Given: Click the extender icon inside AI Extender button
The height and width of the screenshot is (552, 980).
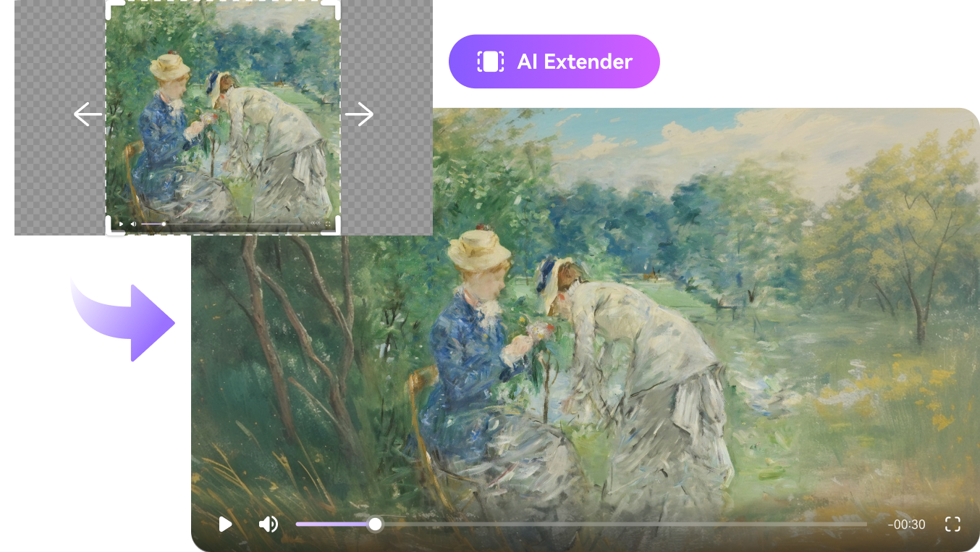Looking at the screenshot, I should (490, 62).
